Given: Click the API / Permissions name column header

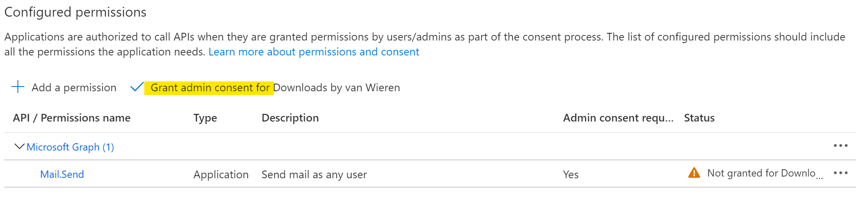Looking at the screenshot, I should pos(72,118).
